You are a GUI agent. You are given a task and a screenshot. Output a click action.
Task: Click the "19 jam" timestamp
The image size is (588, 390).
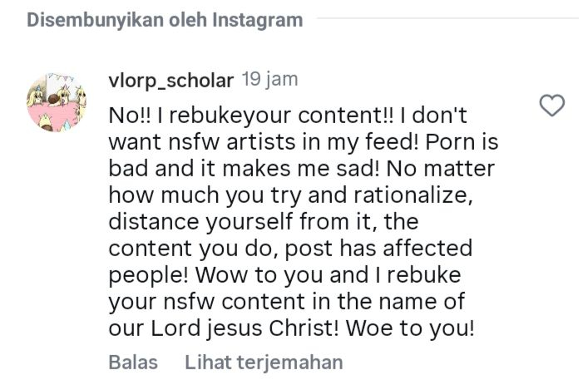pyautogui.click(x=269, y=80)
